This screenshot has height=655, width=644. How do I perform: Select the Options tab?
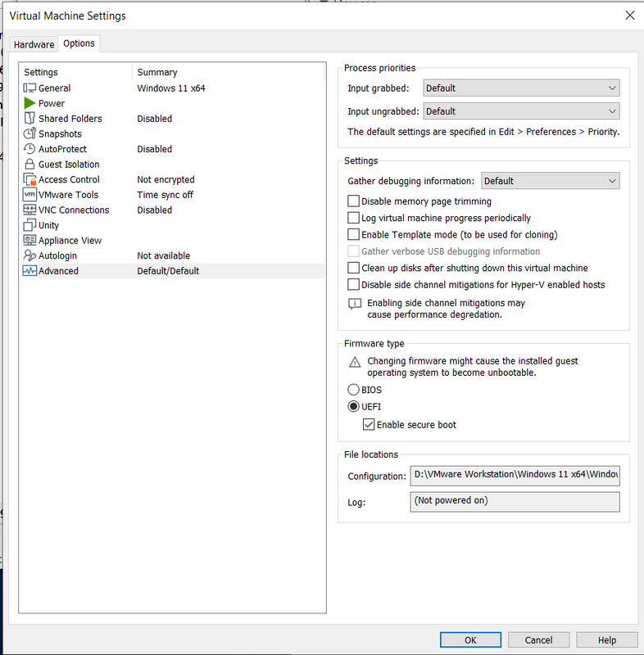point(79,43)
